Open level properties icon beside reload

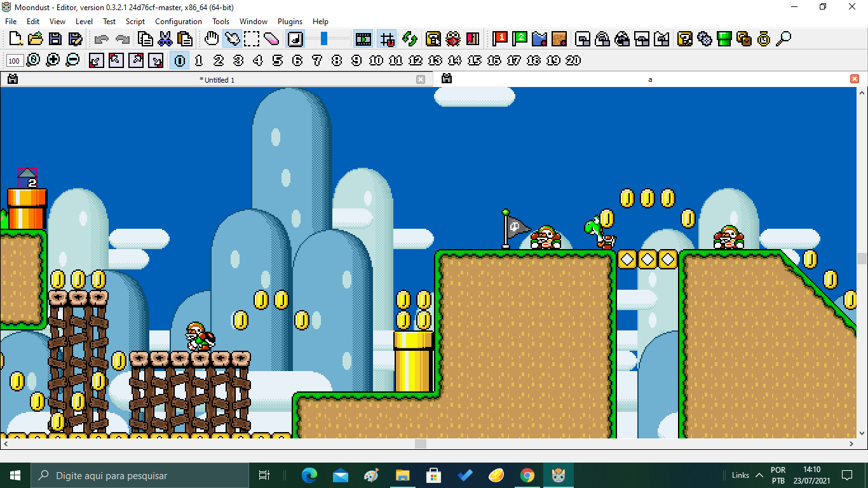(433, 39)
